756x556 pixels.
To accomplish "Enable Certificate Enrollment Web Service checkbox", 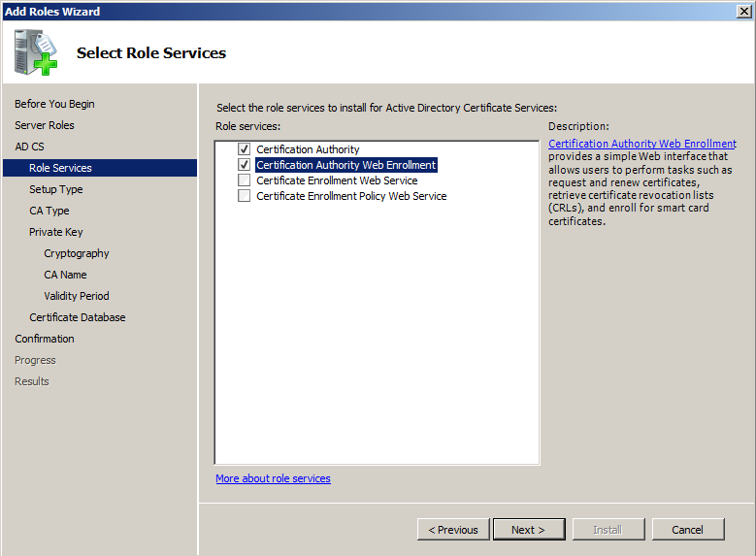I will coord(245,180).
